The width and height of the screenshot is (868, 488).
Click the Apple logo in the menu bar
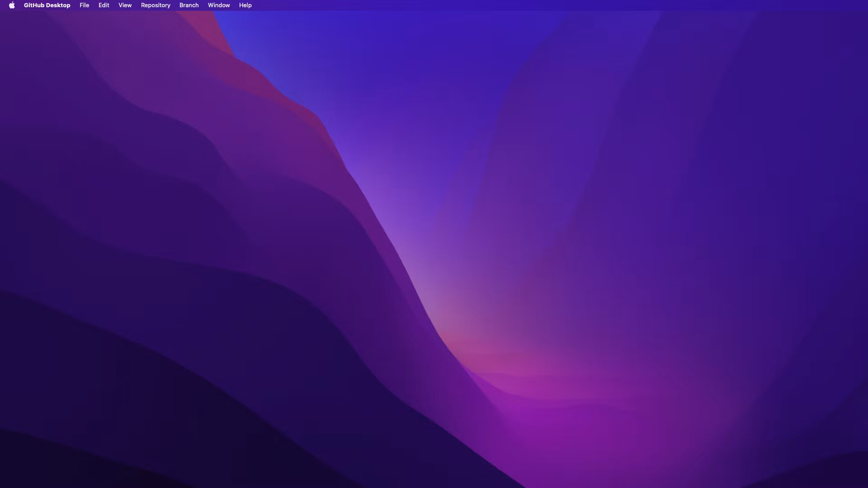click(x=12, y=5)
